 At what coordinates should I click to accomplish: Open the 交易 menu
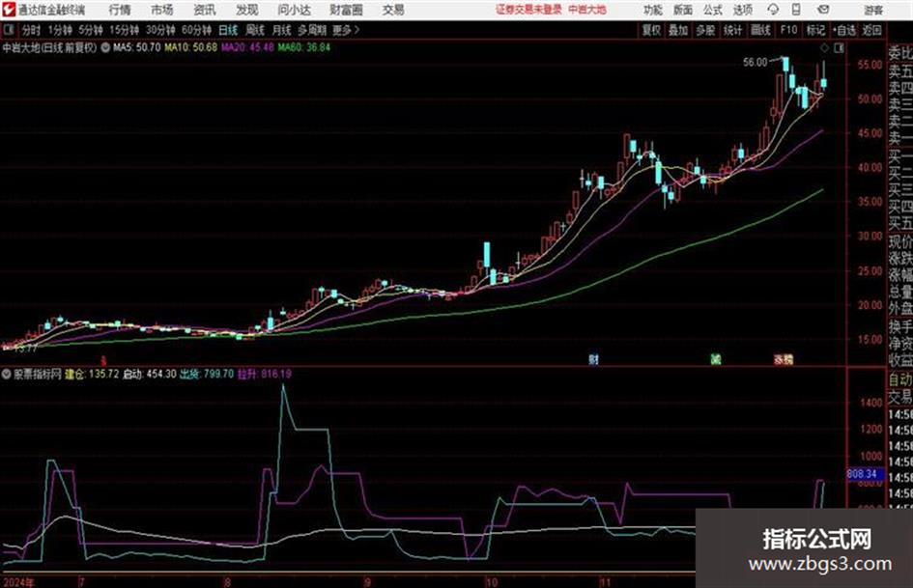point(393,10)
